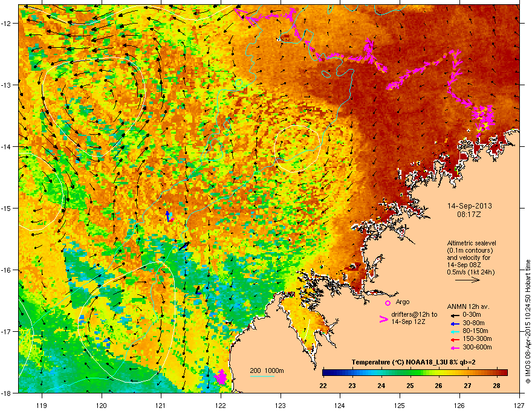Viewport: 532px width, 411px height.
Task: Click the longitude axis label '127'
Action: pyautogui.click(x=519, y=405)
